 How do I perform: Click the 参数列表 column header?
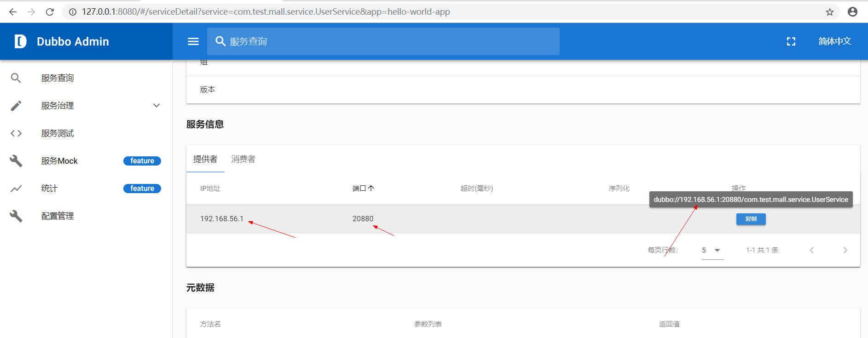click(428, 324)
